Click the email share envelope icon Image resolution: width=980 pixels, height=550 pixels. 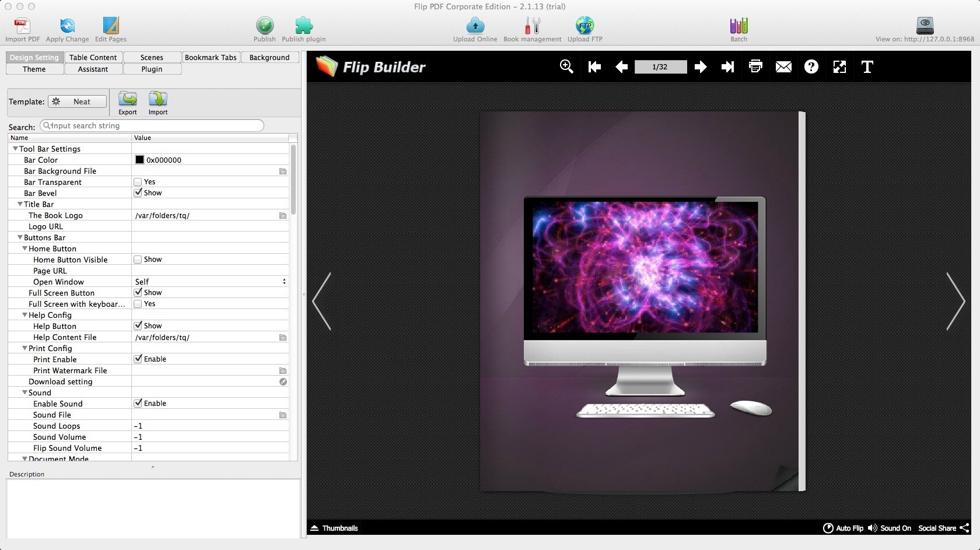tap(783, 67)
